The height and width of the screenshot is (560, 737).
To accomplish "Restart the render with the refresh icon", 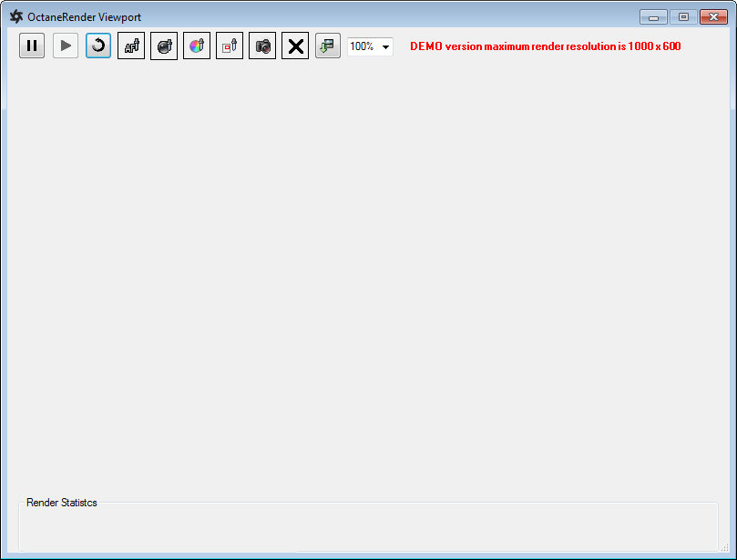I will (x=98, y=46).
